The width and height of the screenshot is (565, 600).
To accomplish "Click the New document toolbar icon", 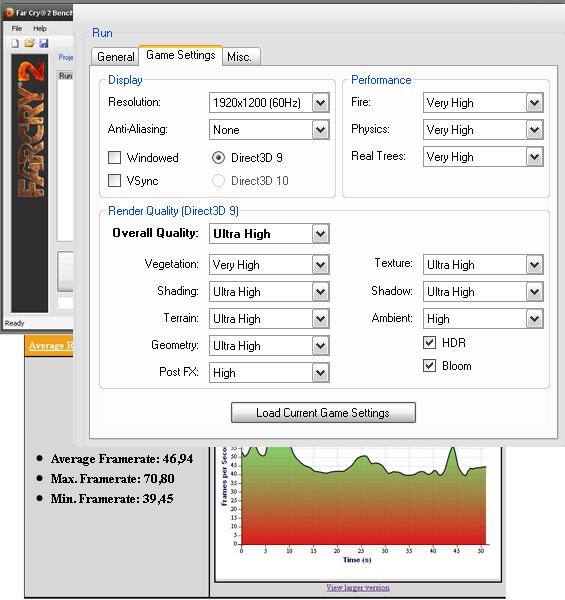I will 15,43.
